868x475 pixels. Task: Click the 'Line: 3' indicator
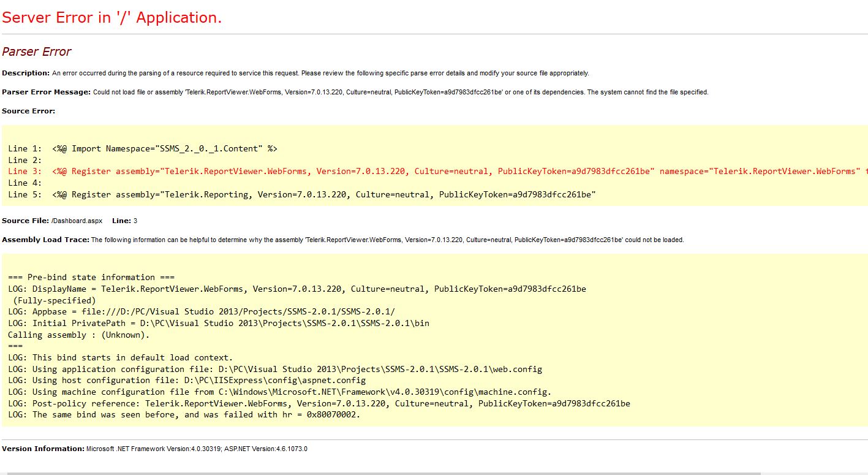coord(124,221)
